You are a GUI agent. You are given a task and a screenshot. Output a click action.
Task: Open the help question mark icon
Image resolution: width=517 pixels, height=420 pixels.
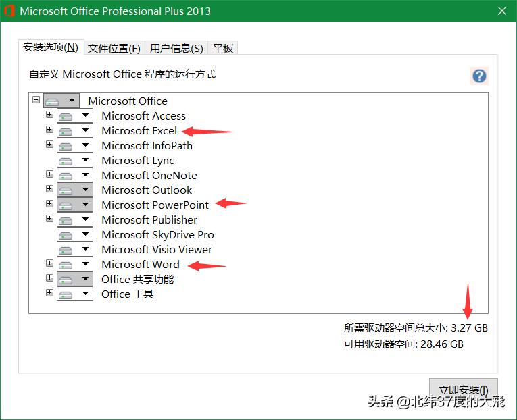coord(479,76)
